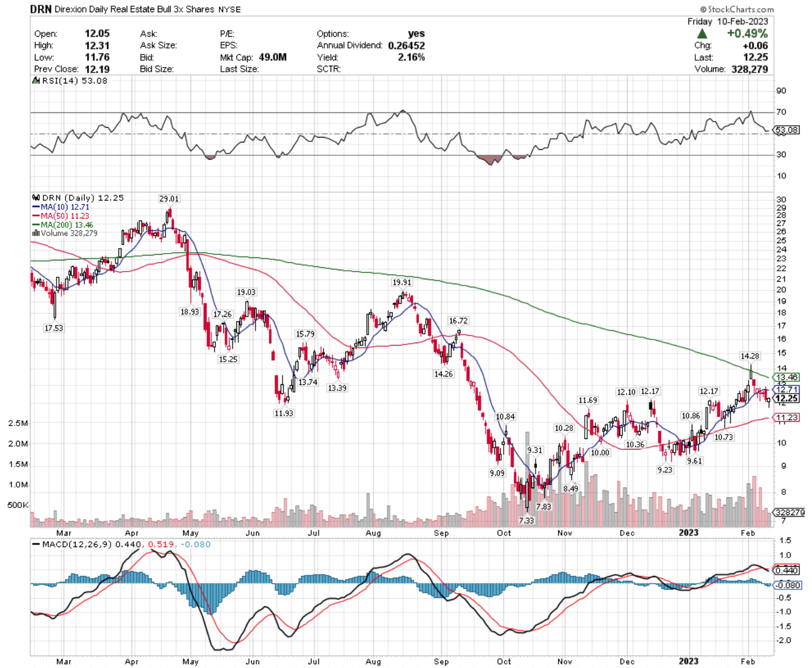This screenshot has height=668, width=812.
Task: Click the 17.53 March low annotation
Action: coord(53,328)
